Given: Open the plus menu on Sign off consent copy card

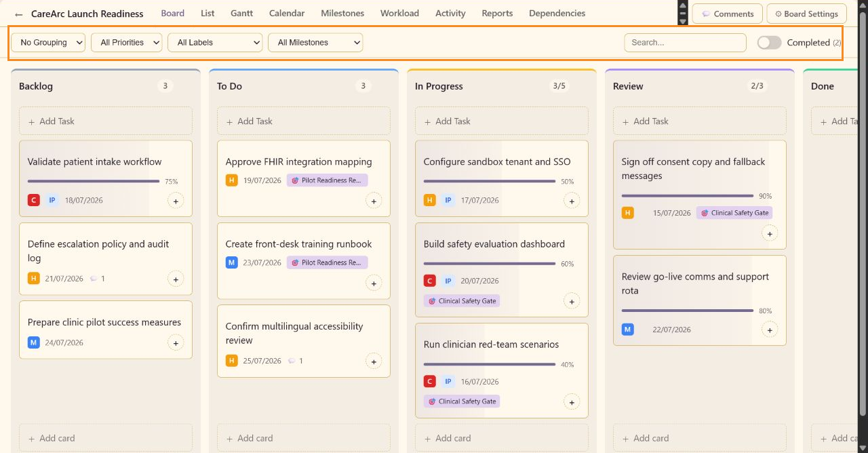Looking at the screenshot, I should click(x=770, y=233).
